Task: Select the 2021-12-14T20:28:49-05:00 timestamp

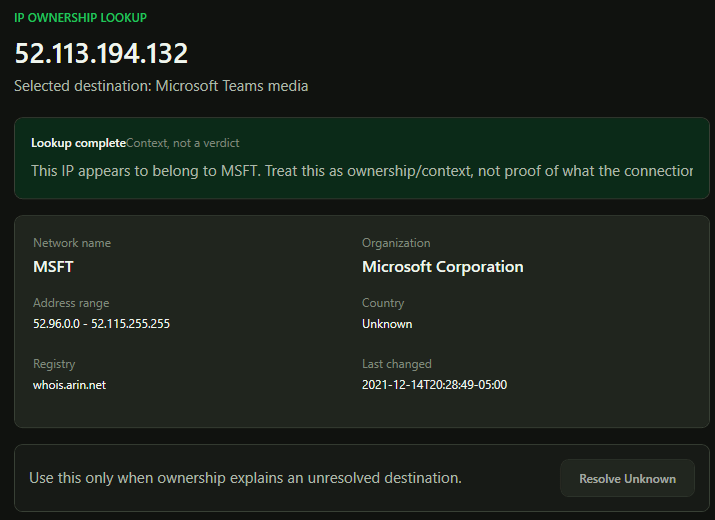Action: (435, 385)
